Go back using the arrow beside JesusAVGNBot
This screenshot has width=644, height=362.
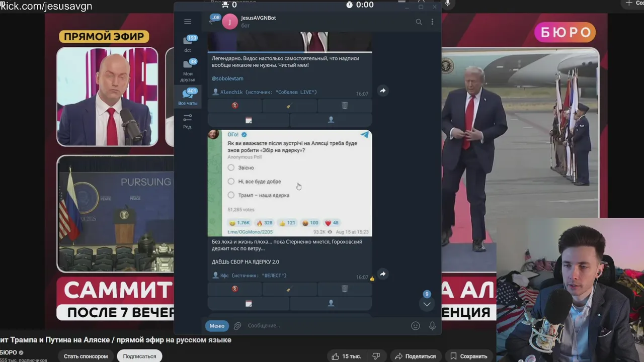(211, 22)
